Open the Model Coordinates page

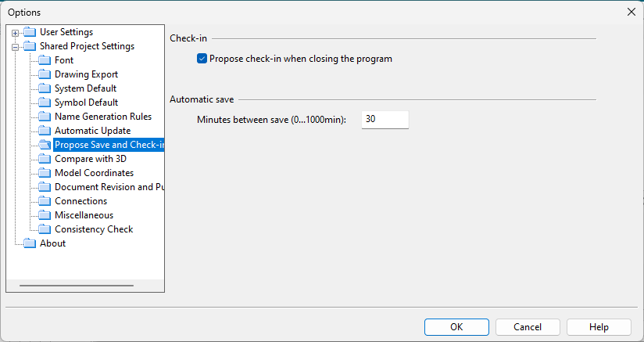tap(94, 173)
